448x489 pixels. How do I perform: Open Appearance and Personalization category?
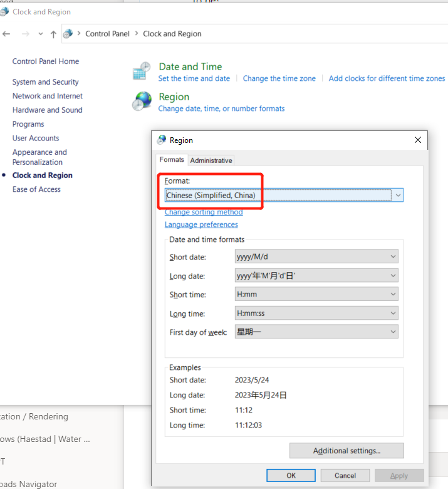point(39,157)
